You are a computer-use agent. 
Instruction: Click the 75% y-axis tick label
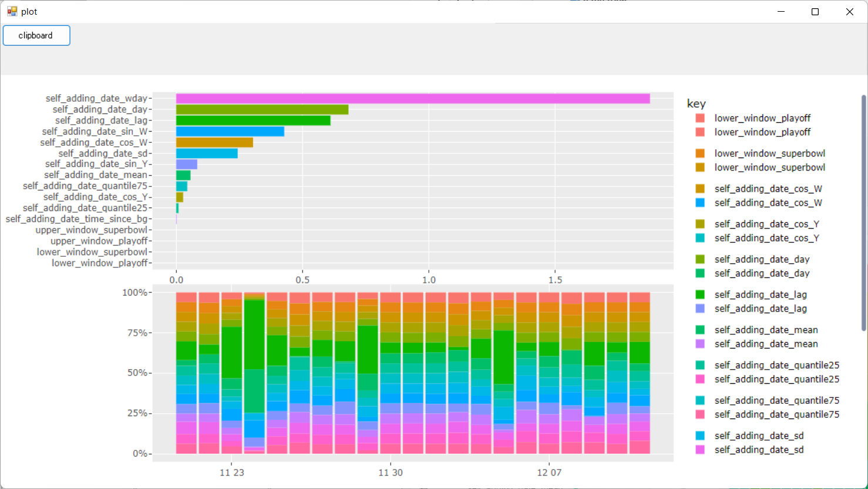coord(138,333)
